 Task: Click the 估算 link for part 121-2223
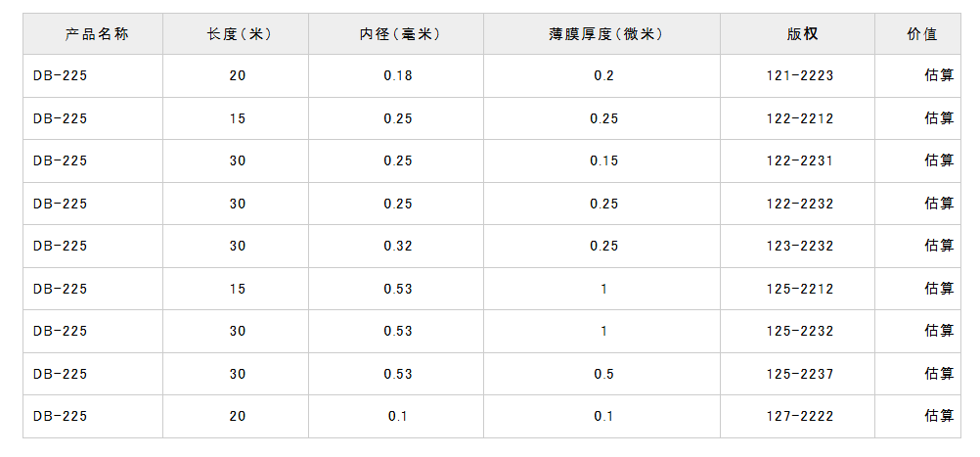tap(939, 75)
